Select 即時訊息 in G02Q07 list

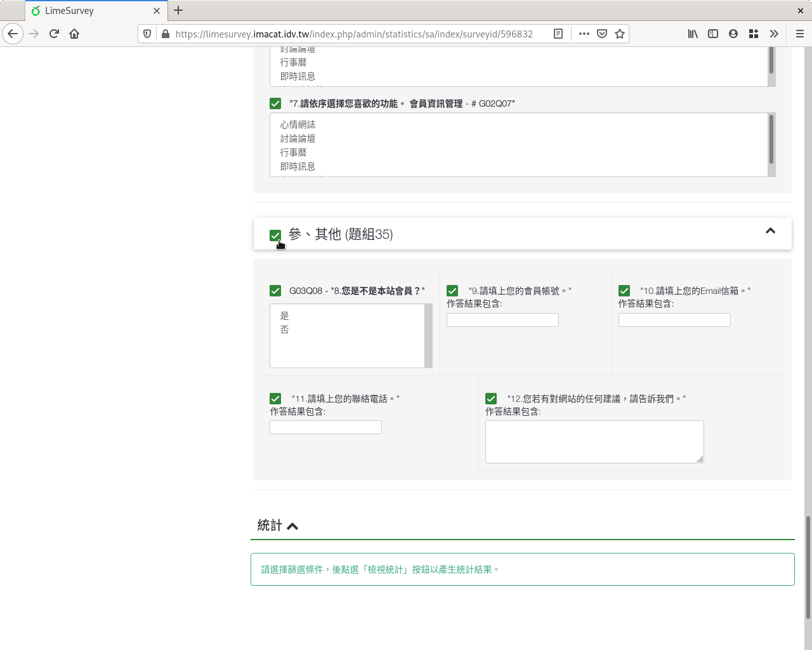tap(519, 166)
